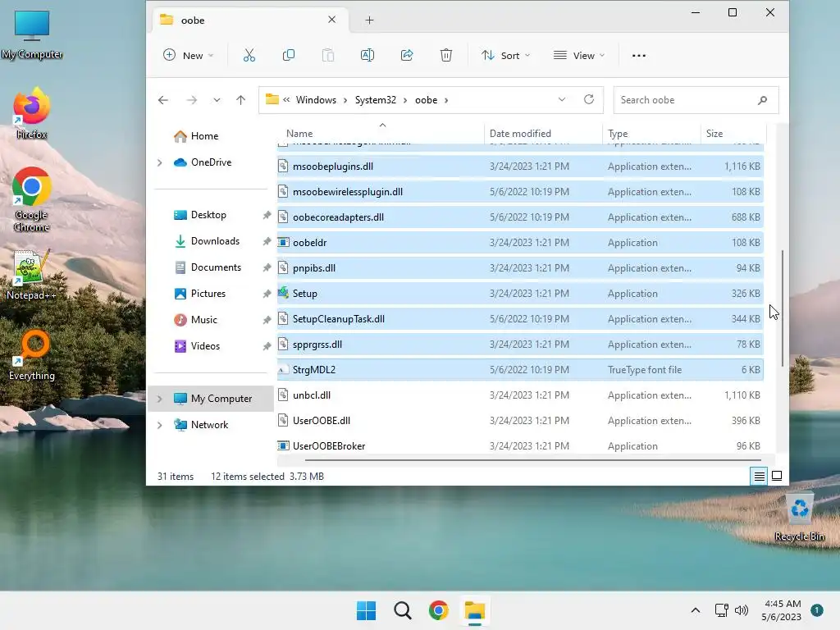Close the oobe tab
The height and width of the screenshot is (630, 840).
[331, 20]
